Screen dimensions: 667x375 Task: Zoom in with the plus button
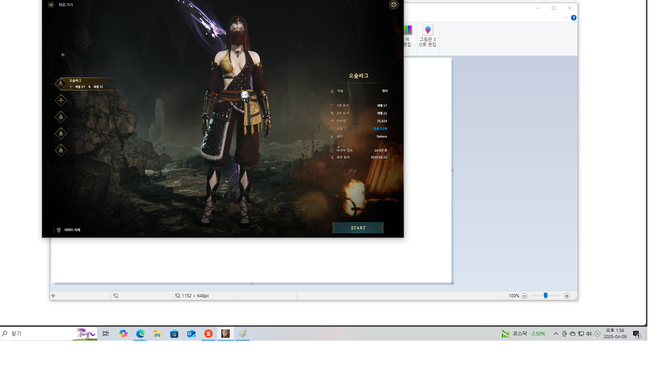pos(567,296)
